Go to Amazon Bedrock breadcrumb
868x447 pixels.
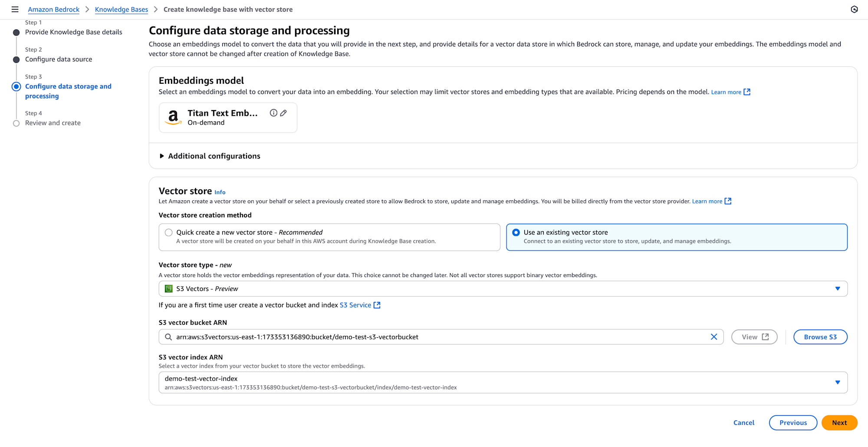point(54,10)
